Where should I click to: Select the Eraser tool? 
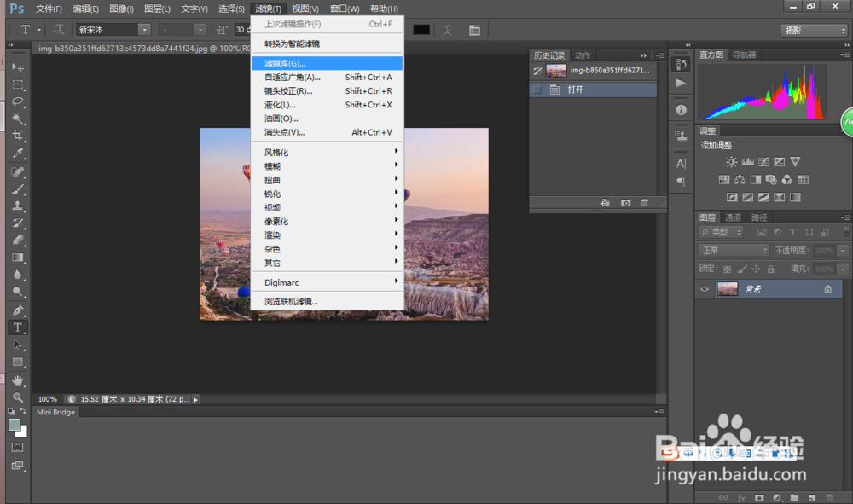(17, 240)
